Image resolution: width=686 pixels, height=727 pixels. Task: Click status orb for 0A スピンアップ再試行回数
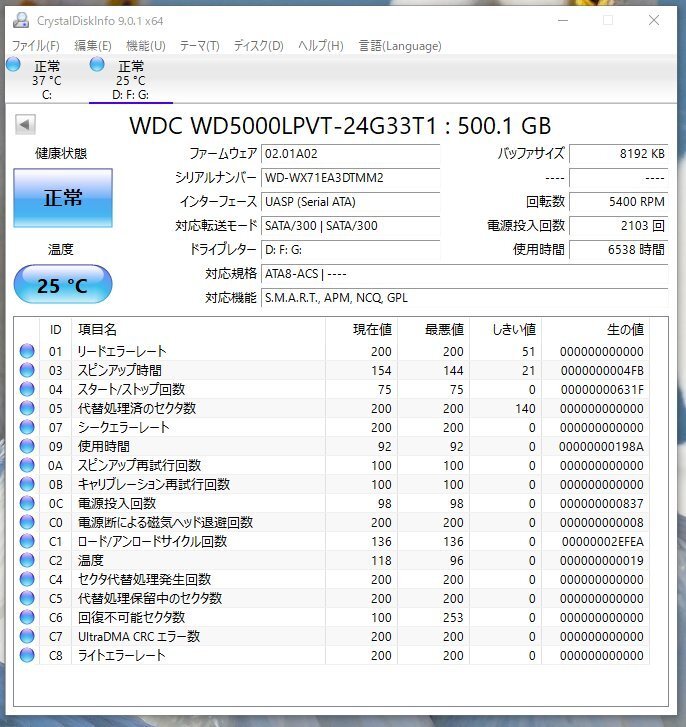27,465
